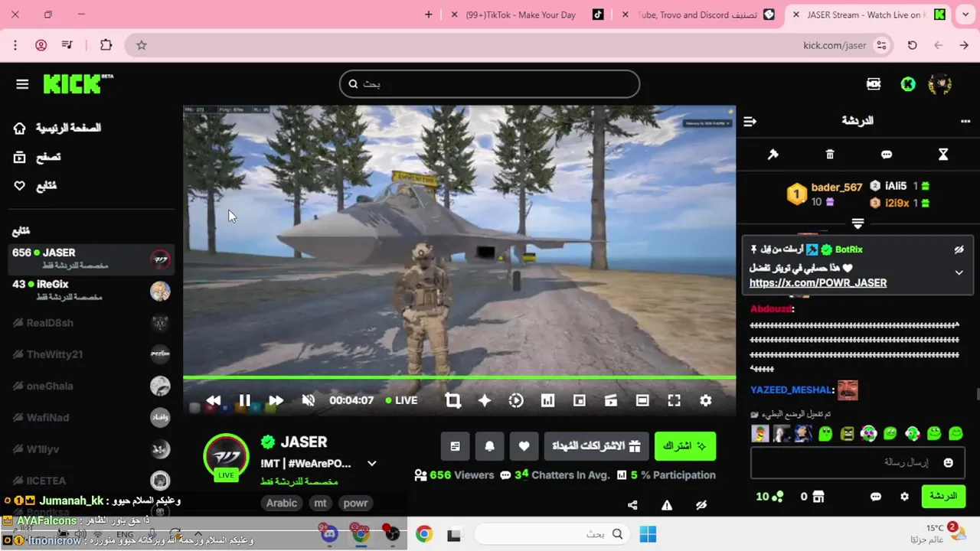Open the emoji picker smiley
This screenshot has width=980, height=551.
[949, 462]
